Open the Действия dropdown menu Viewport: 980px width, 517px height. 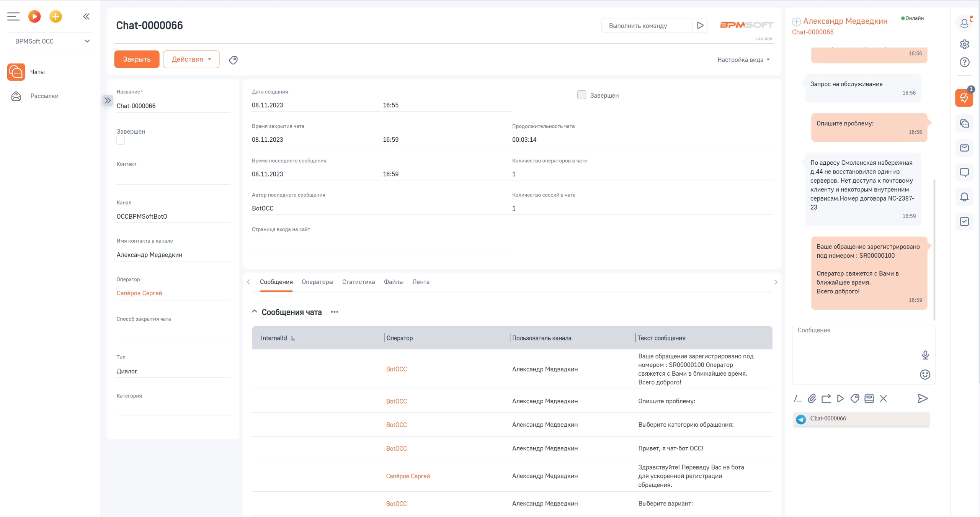click(x=191, y=59)
